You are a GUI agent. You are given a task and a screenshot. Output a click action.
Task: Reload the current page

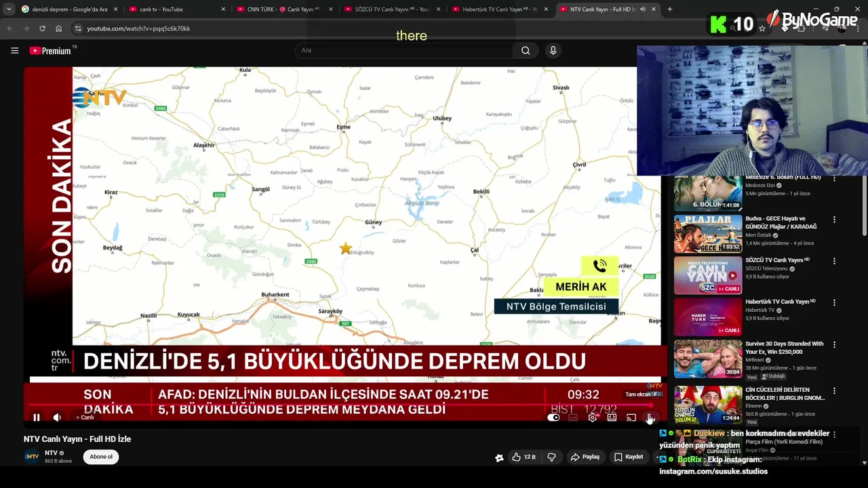[42, 28]
